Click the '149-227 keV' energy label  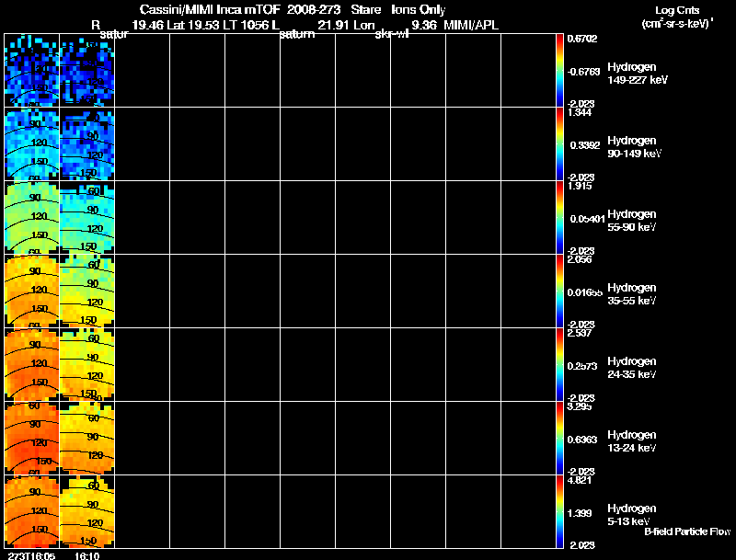638,80
